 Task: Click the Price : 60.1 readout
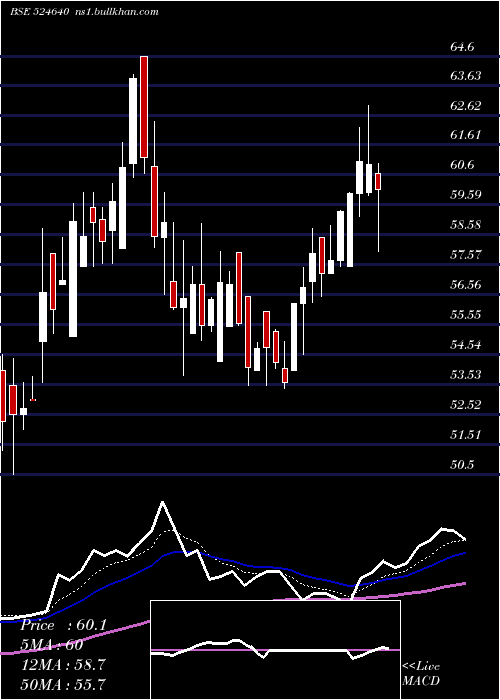click(64, 625)
